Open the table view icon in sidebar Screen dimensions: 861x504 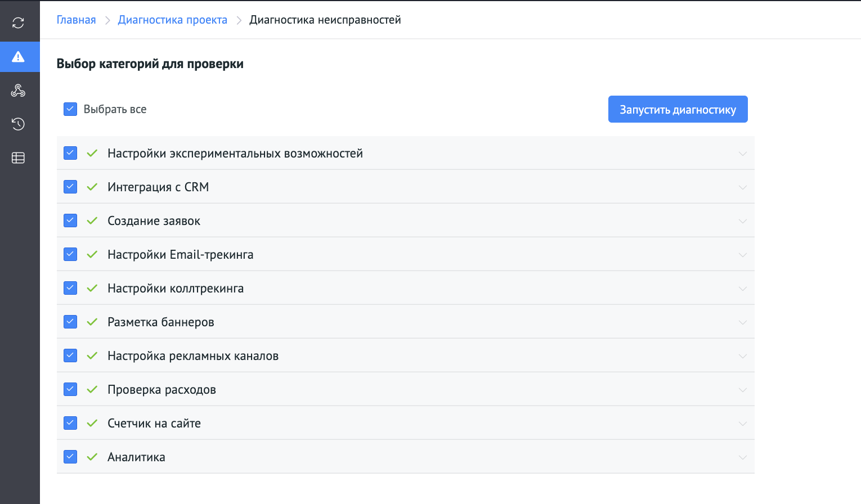click(x=18, y=157)
